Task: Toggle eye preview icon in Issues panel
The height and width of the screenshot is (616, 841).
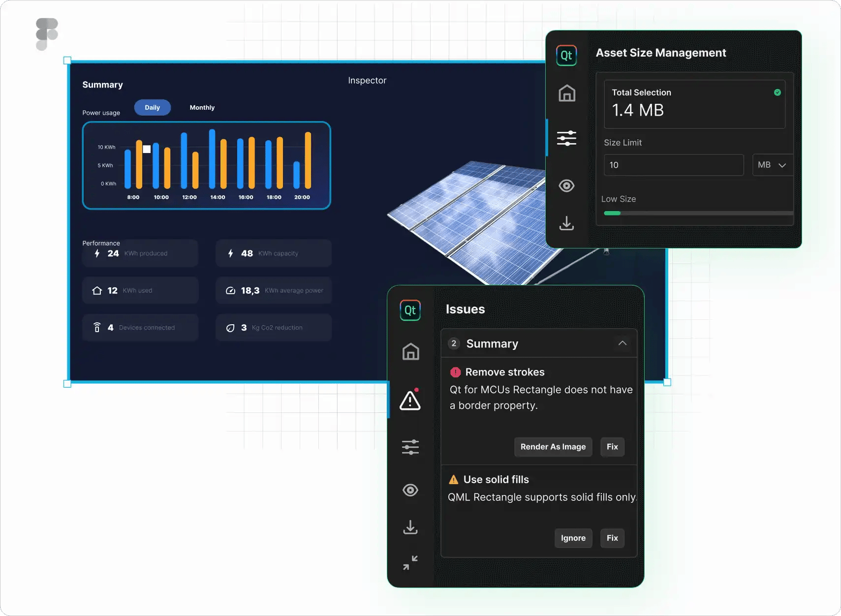Action: tap(410, 490)
